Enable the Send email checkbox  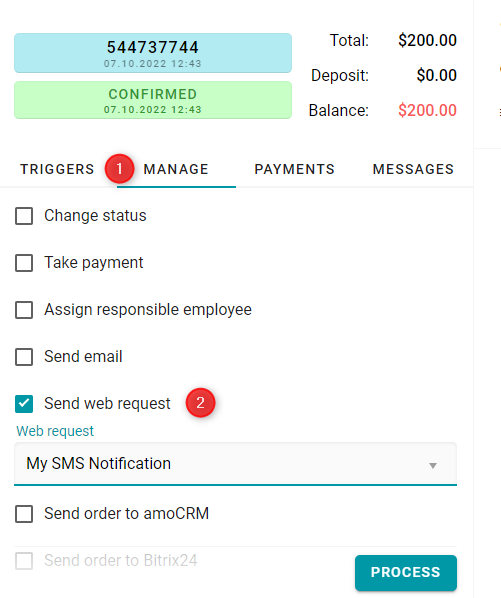click(24, 357)
